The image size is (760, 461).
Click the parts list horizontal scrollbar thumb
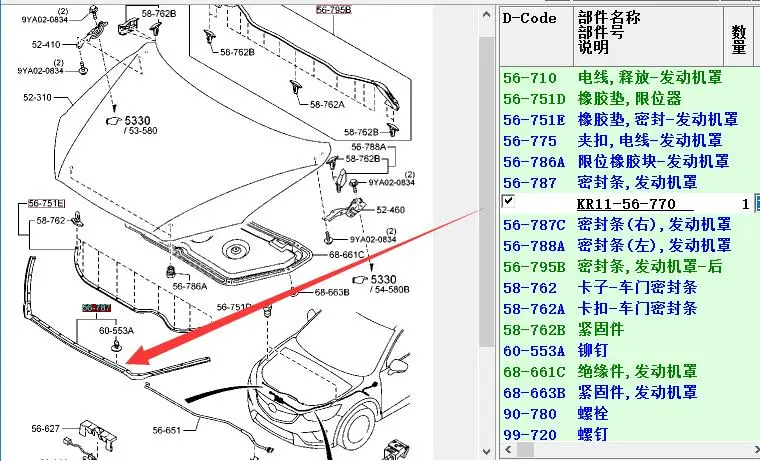tap(525, 450)
